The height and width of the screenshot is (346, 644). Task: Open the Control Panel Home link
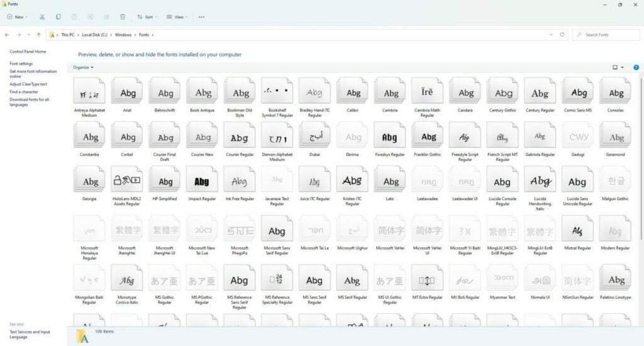(28, 52)
